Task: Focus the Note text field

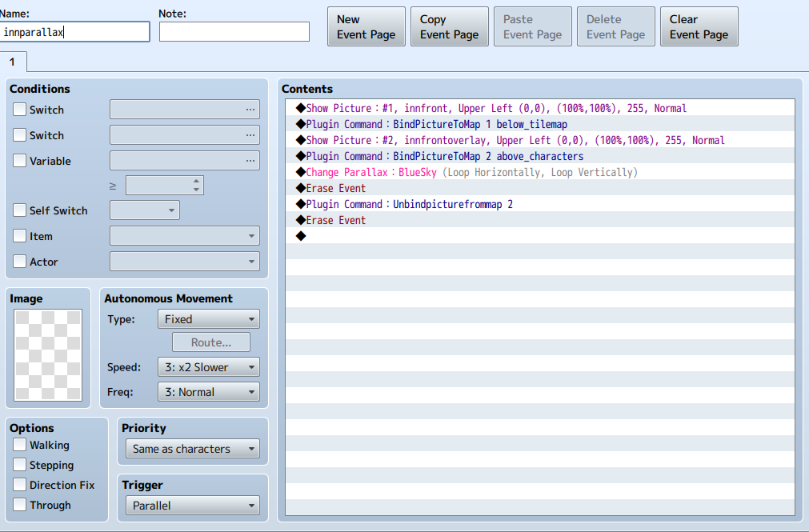Action: (234, 32)
